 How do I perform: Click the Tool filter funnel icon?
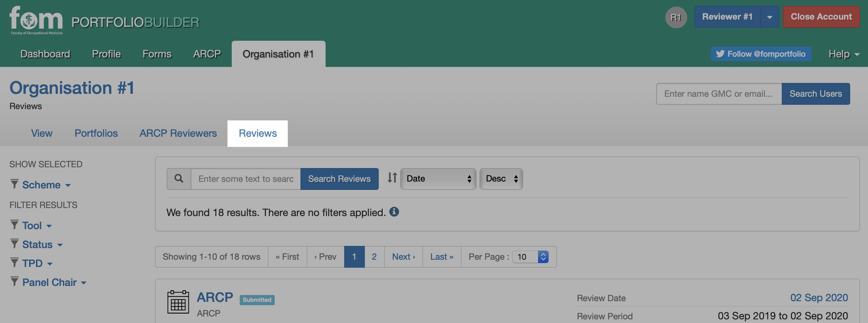[14, 225]
